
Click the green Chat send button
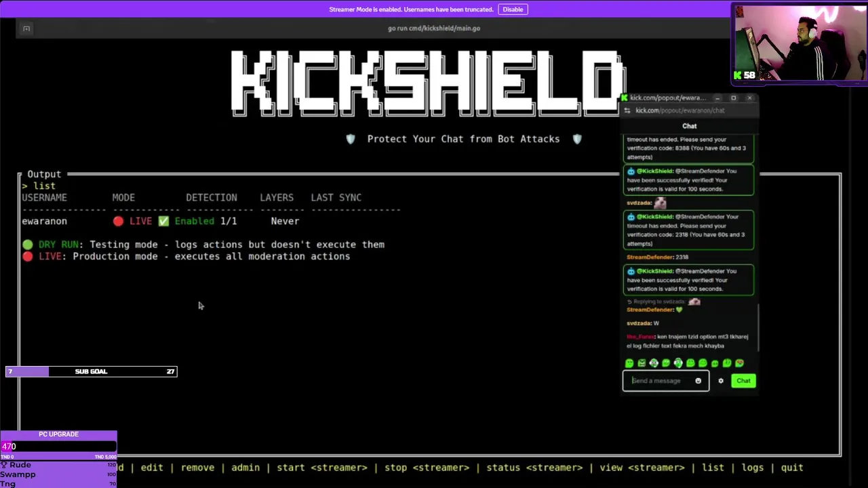coord(743,381)
